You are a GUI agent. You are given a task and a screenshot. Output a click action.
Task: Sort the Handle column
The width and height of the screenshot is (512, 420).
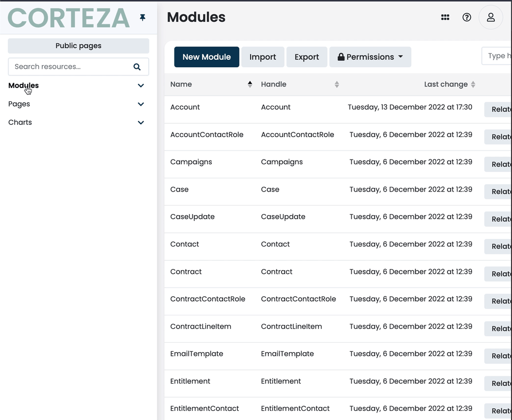[x=336, y=84]
